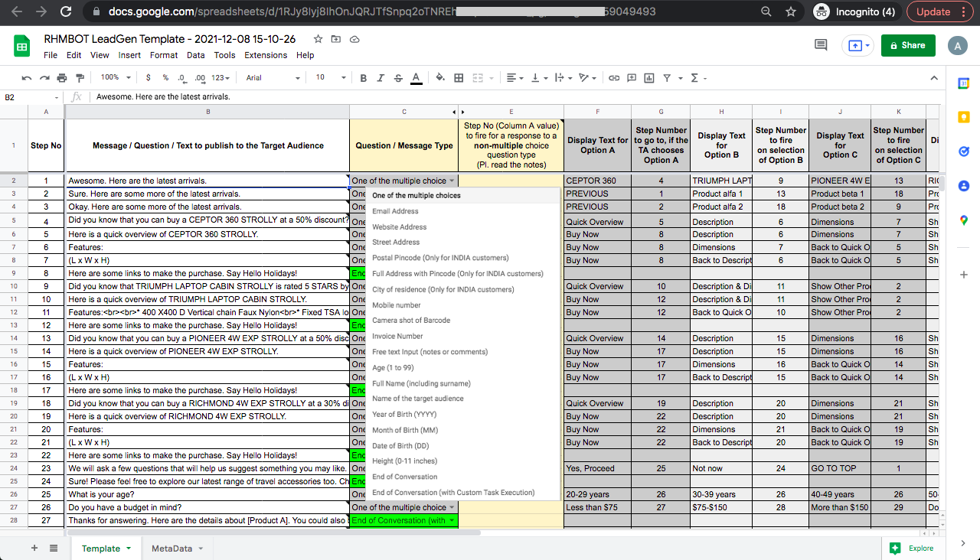The image size is (980, 560).
Task: Open Google Keep in side panel
Action: [x=964, y=117]
